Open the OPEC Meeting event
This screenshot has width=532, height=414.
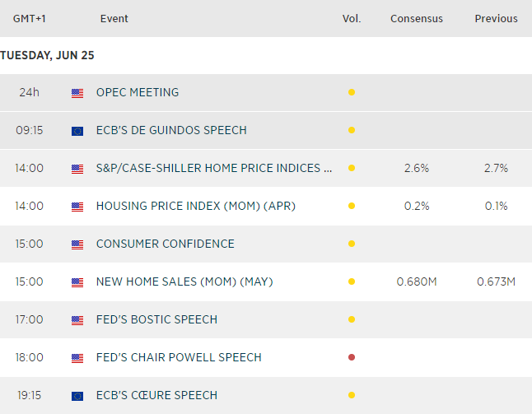click(x=137, y=92)
